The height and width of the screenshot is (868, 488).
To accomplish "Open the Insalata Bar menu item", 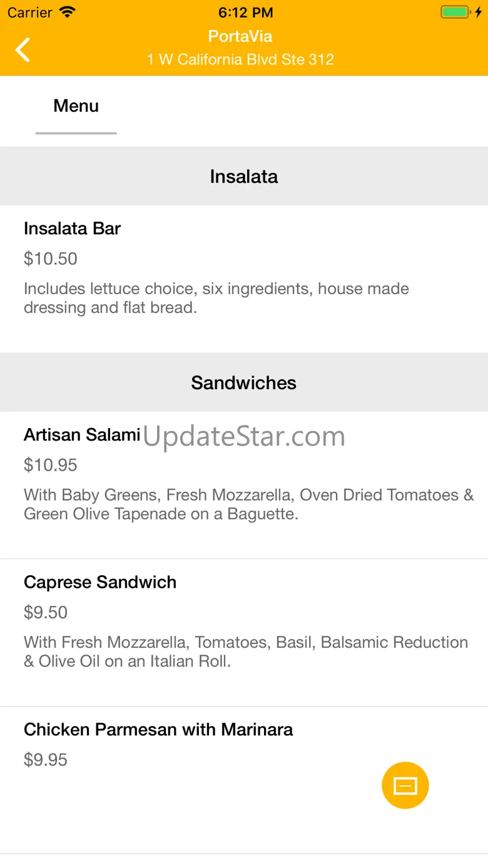I will click(x=73, y=228).
